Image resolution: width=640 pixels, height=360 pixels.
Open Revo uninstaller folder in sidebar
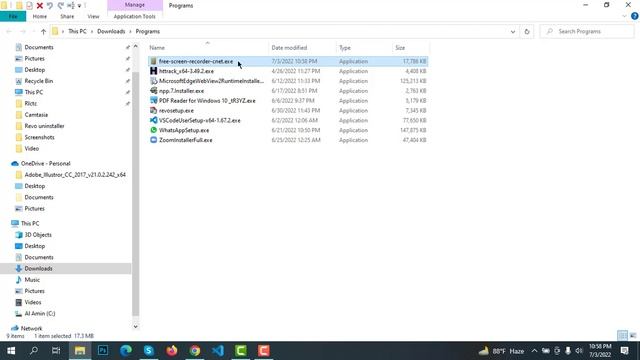44,126
